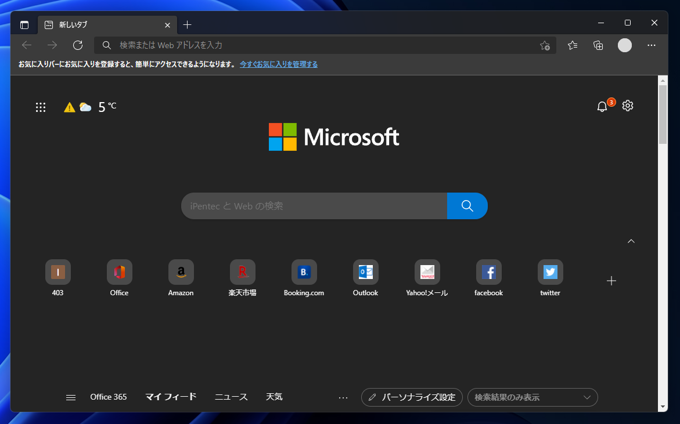This screenshot has width=680, height=424.
Task: Click the 今すぐお気に入りを管理する link
Action: (278, 64)
